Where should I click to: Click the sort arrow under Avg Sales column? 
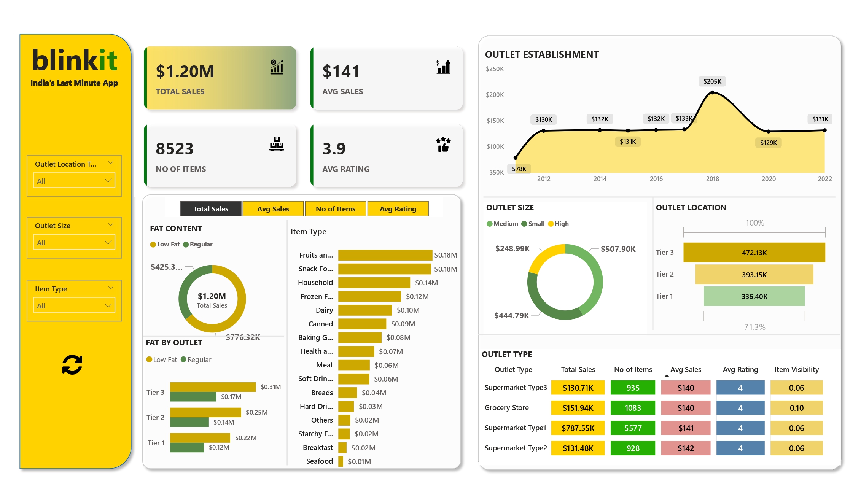click(667, 376)
